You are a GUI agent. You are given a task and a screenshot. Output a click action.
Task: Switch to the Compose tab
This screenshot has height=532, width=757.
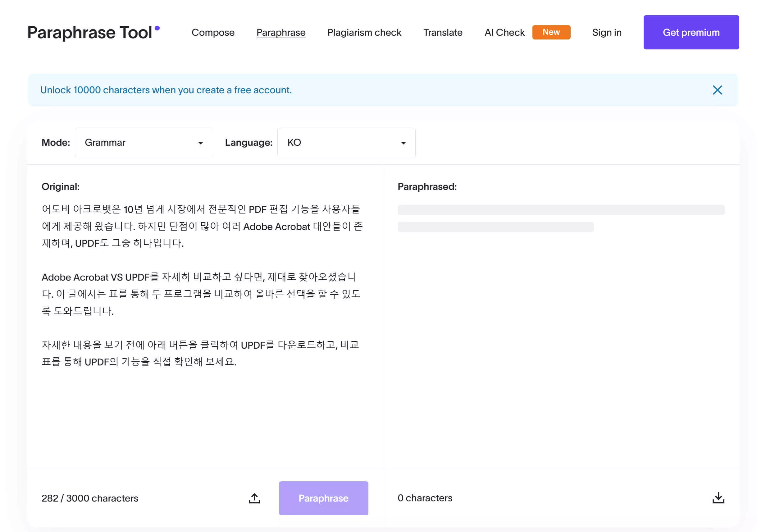click(x=213, y=32)
